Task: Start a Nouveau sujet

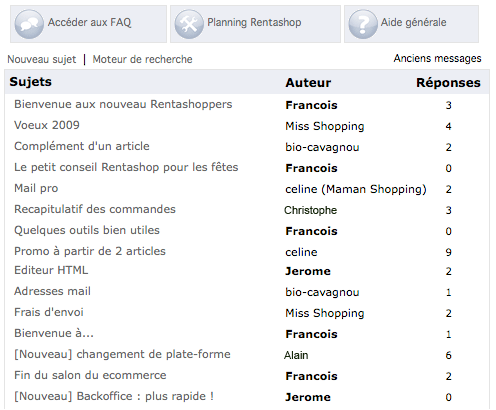Action: (x=42, y=59)
